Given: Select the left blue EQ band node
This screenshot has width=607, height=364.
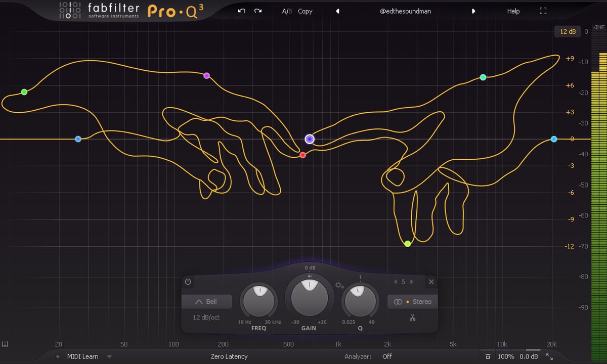Looking at the screenshot, I should click(78, 139).
